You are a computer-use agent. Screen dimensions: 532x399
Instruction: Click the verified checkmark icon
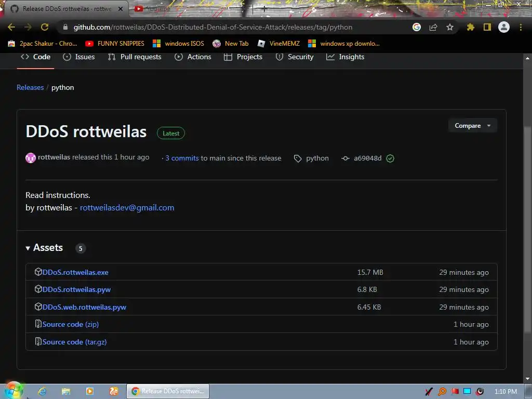390,158
